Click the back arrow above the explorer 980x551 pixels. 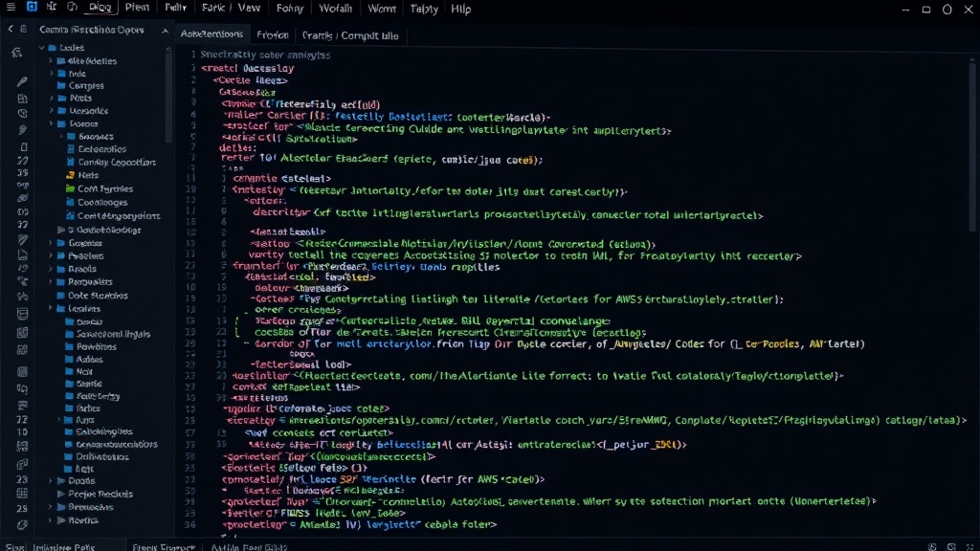tap(11, 29)
